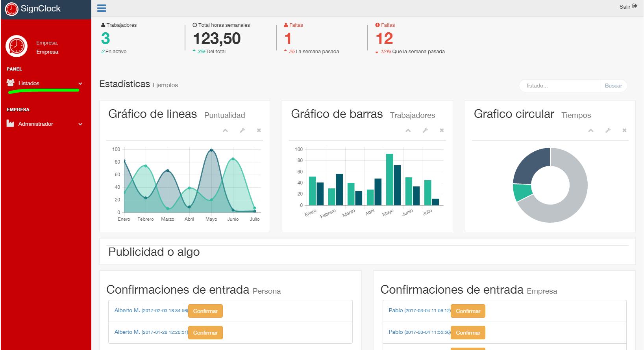644x350 pixels.
Task: Confirm Pablo entry at 11:56:12
Action: point(468,311)
